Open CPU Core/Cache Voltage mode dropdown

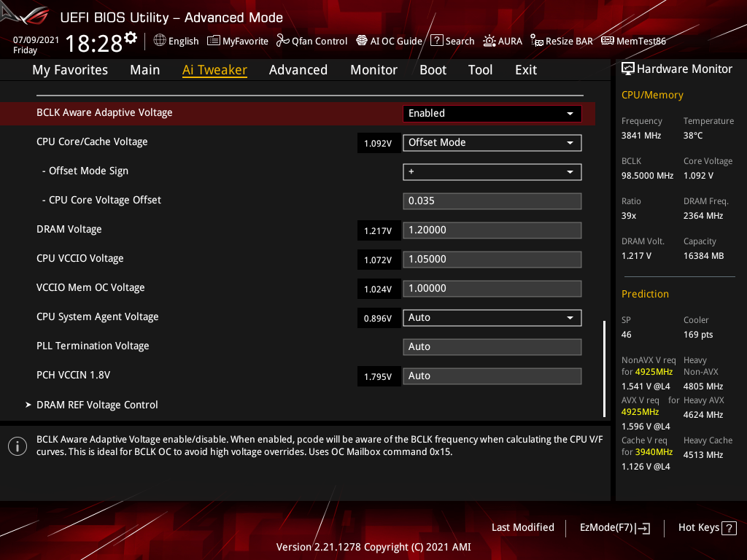click(492, 142)
